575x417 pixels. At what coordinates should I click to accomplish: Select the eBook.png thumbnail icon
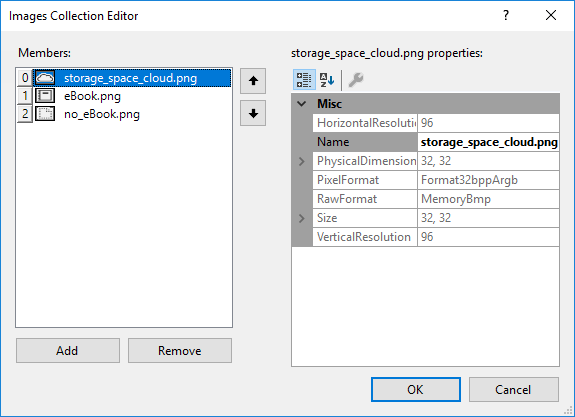tap(45, 96)
